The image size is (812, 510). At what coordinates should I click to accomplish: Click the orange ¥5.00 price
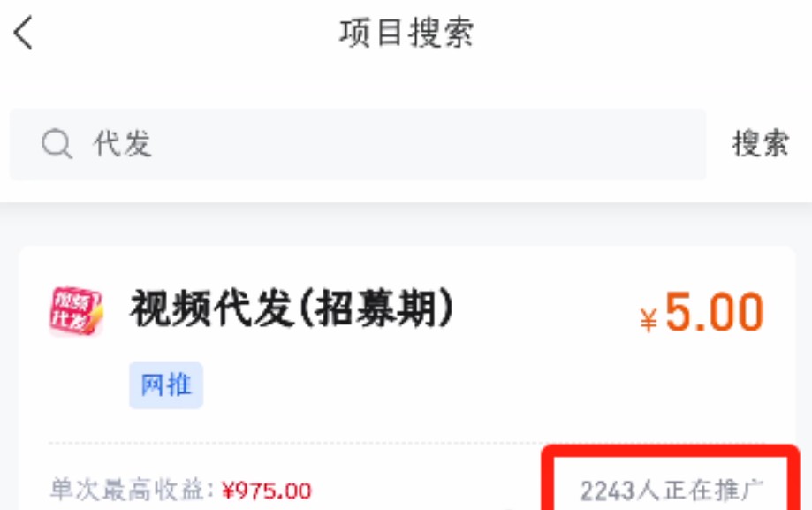(702, 312)
